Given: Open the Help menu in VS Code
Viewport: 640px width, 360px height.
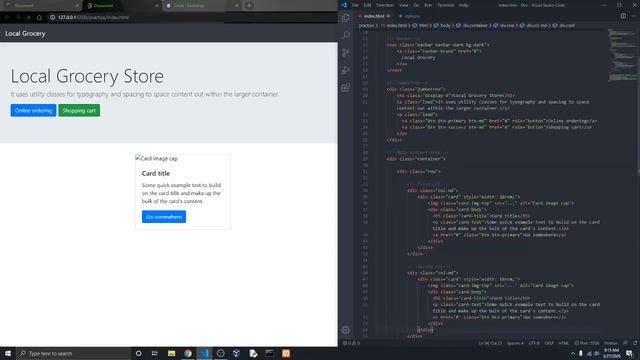Looking at the screenshot, I should point(463,5).
